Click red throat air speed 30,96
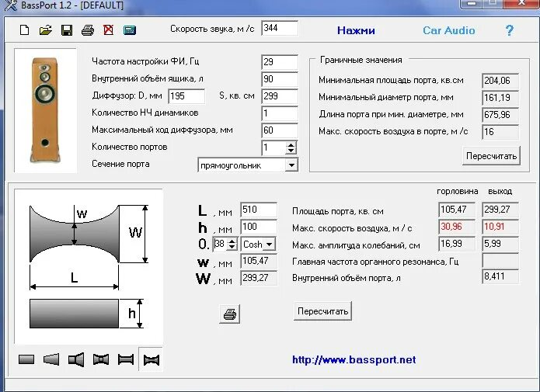540x392 pixels. [457, 227]
